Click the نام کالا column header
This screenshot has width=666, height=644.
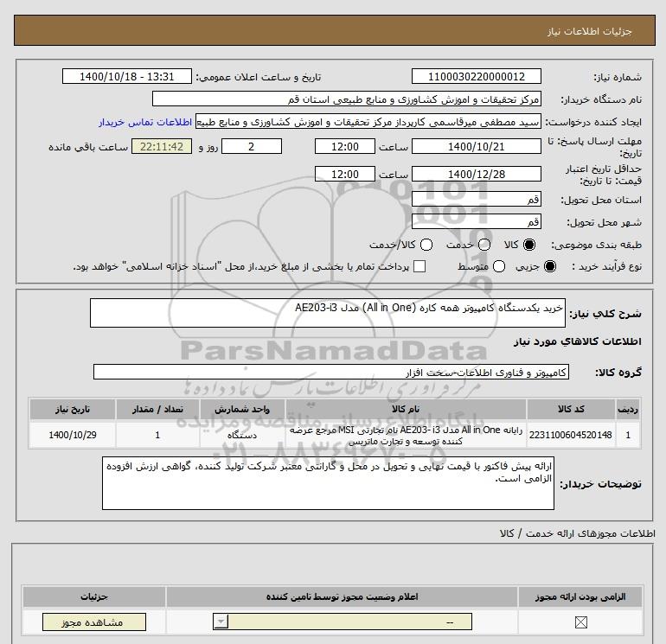click(406, 409)
